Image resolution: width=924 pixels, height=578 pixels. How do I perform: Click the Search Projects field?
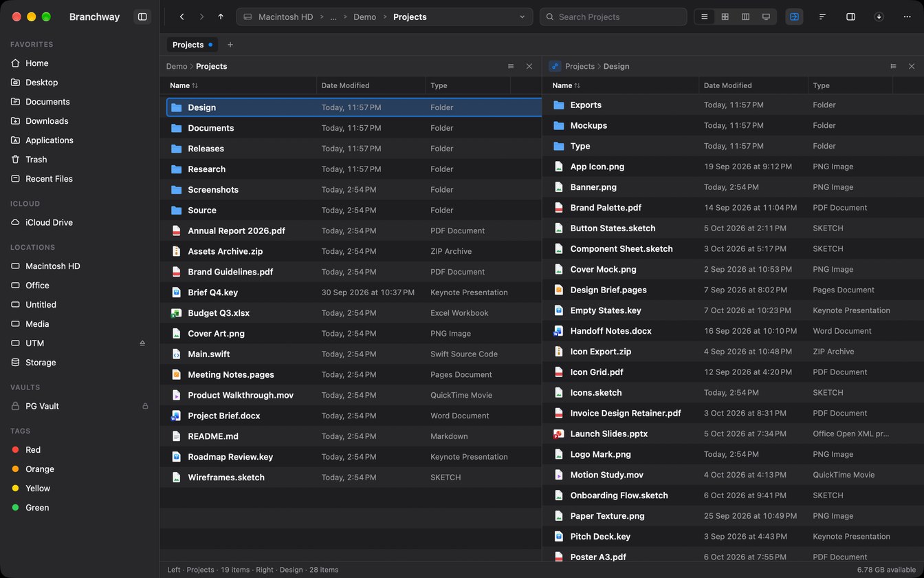tap(613, 17)
